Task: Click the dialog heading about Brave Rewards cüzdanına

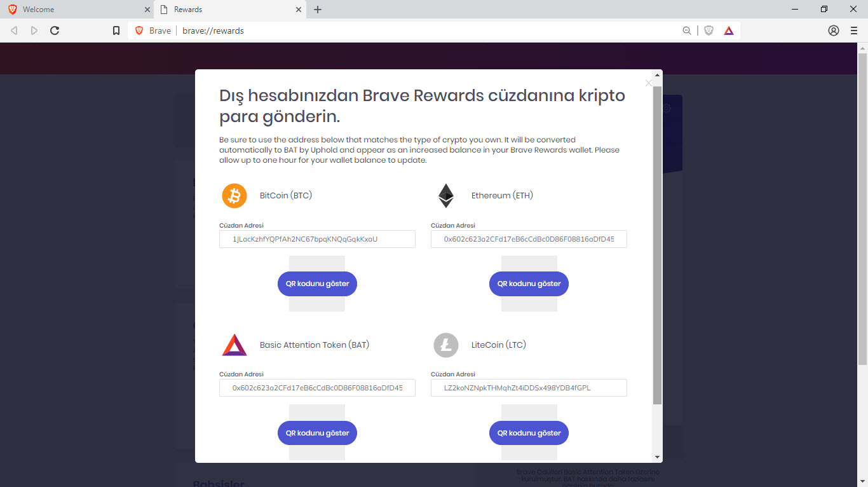Action: (422, 106)
